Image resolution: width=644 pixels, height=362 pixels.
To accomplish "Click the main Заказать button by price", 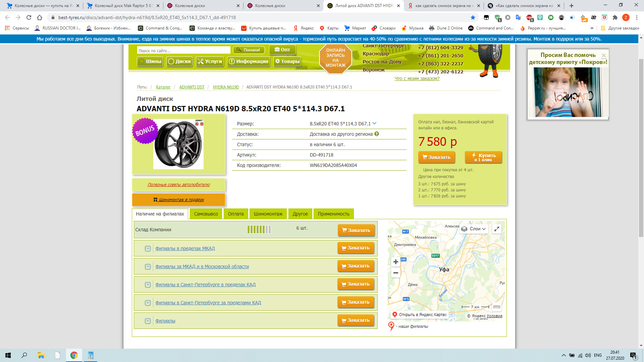I will click(436, 157).
